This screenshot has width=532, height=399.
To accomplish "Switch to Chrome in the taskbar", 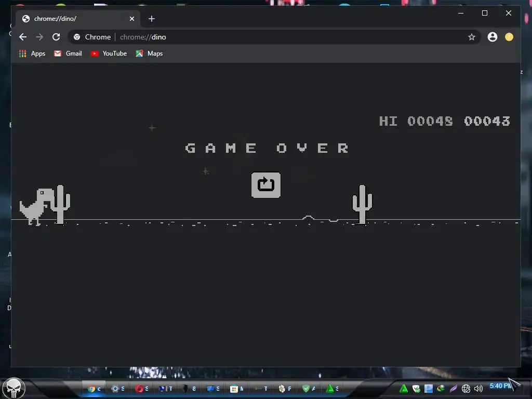I will pyautogui.click(x=94, y=389).
